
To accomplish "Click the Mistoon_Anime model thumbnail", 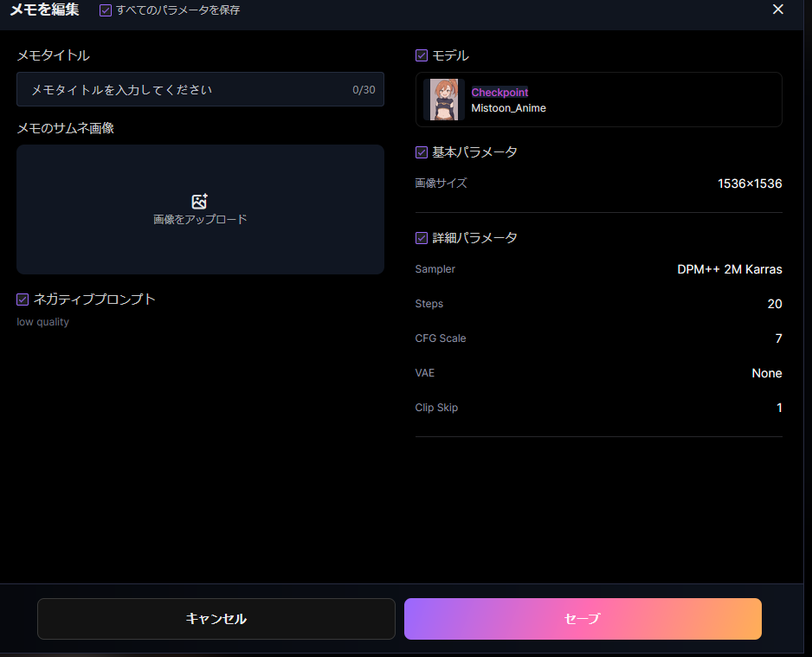I will click(444, 100).
